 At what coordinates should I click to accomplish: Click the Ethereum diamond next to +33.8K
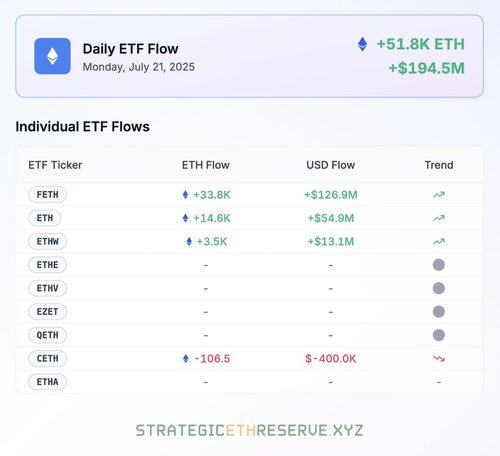(x=186, y=195)
